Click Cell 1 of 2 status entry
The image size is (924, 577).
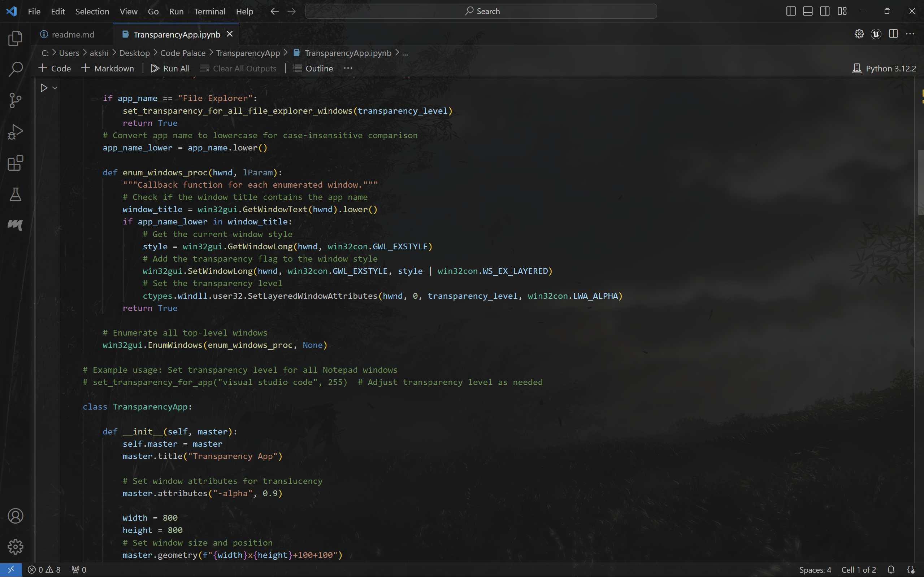pyautogui.click(x=859, y=570)
